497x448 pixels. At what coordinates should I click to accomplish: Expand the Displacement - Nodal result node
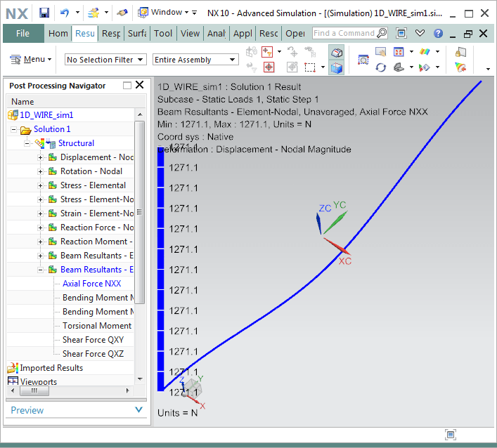click(40, 157)
